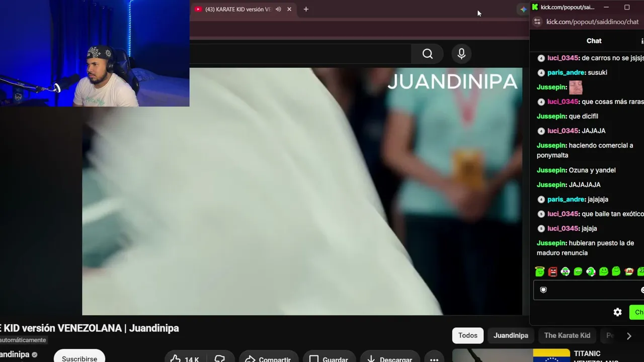Insert the red-cap green emote
The height and width of the screenshot is (362, 644).
(x=628, y=271)
